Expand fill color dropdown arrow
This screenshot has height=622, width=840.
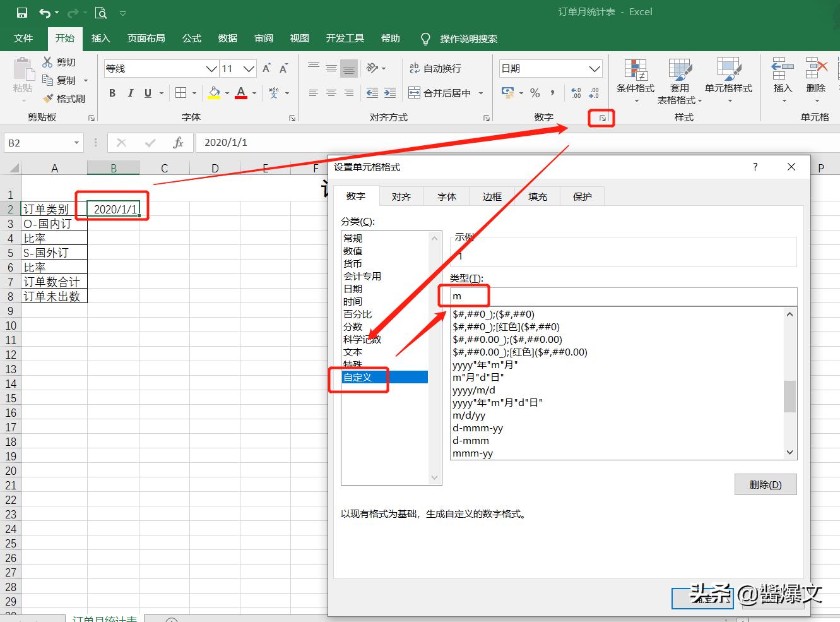[227, 93]
